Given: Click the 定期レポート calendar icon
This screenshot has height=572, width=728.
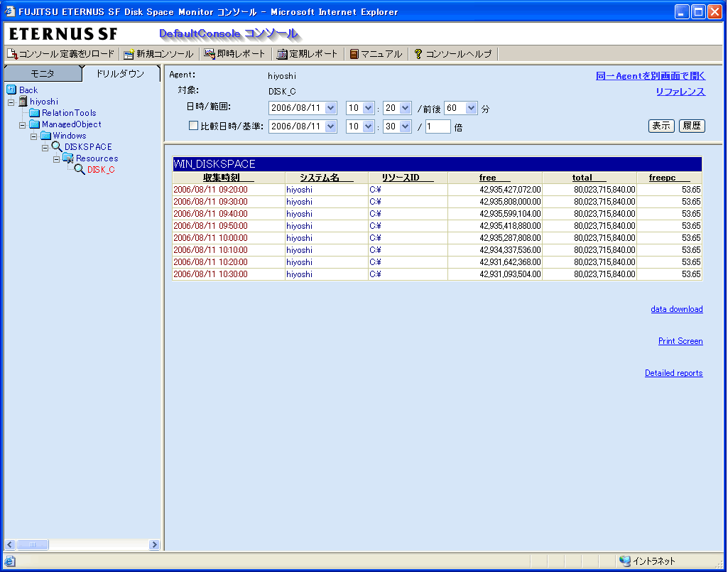Looking at the screenshot, I should (x=282, y=54).
